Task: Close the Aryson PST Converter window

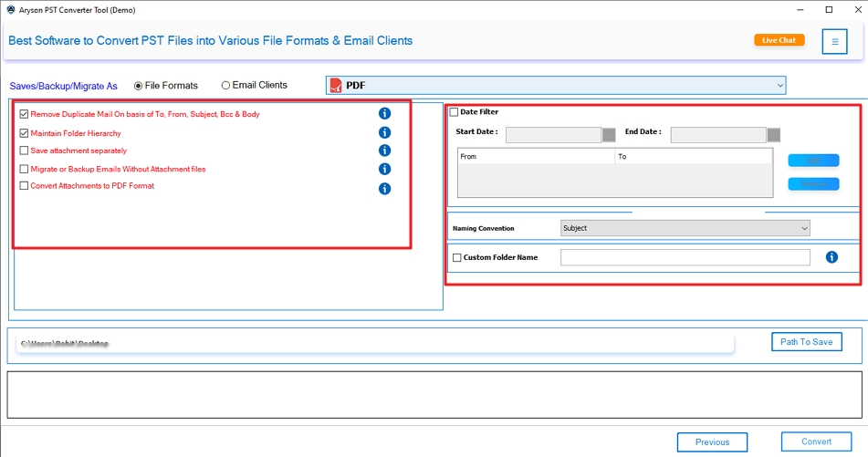Action: pos(857,9)
